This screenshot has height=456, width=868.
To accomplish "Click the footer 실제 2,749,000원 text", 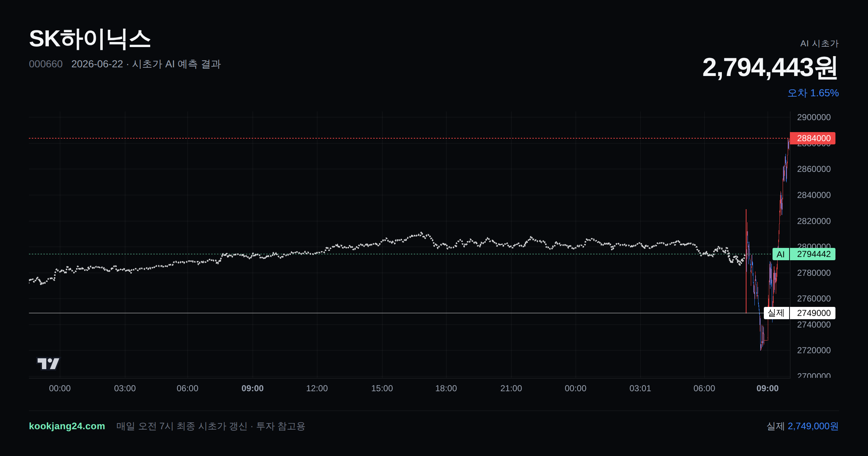I will (803, 426).
